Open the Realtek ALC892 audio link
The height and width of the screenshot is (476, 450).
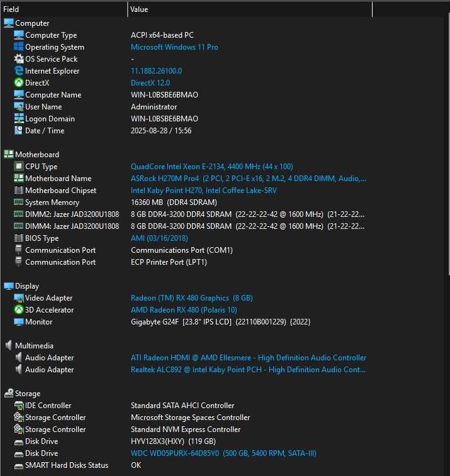pos(248,370)
